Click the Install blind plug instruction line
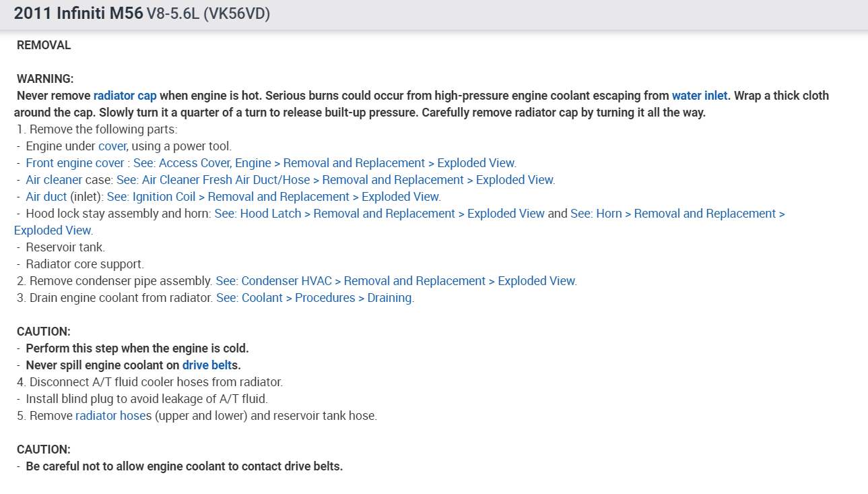Viewport: 868px width, 494px height. [146, 399]
